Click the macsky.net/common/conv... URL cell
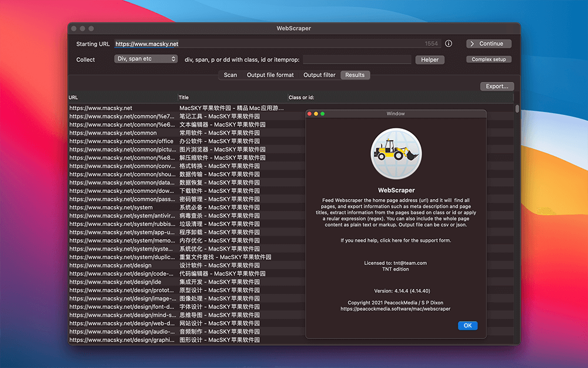 [123, 166]
